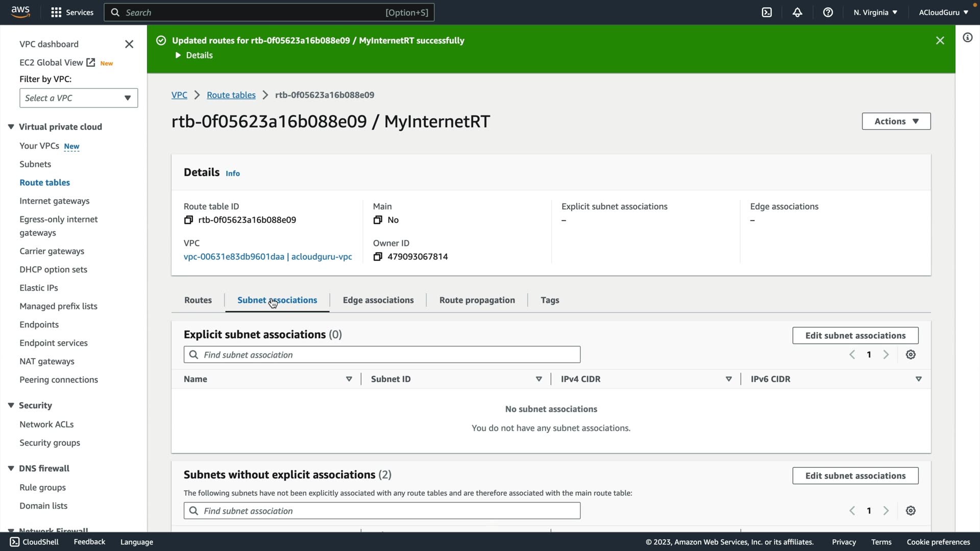Viewport: 980px width, 551px height.
Task: Copy the Owner ID value
Action: point(378,257)
